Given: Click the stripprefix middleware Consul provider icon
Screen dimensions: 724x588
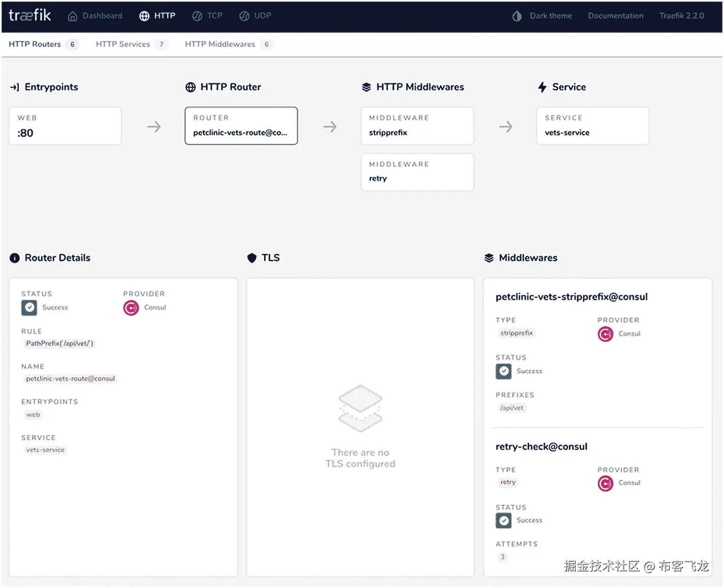Looking at the screenshot, I should pyautogui.click(x=606, y=334).
